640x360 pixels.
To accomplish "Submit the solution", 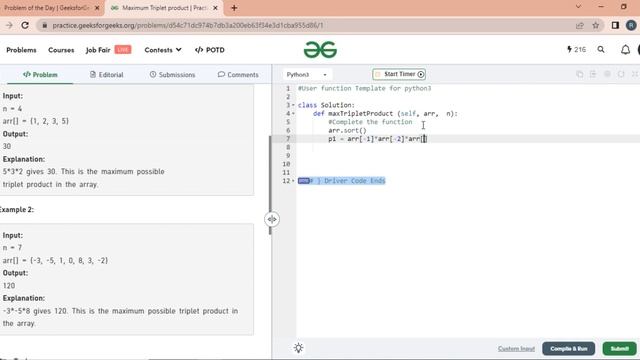I will click(x=620, y=349).
